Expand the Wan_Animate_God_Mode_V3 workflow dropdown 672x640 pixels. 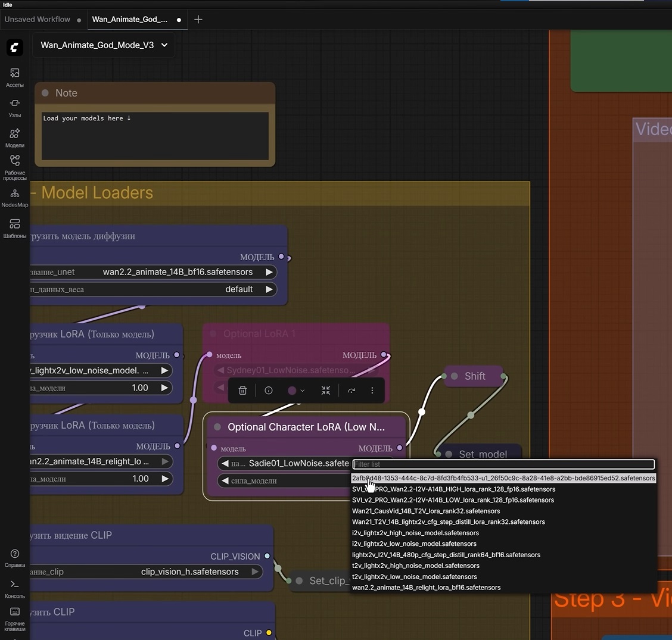click(x=104, y=45)
